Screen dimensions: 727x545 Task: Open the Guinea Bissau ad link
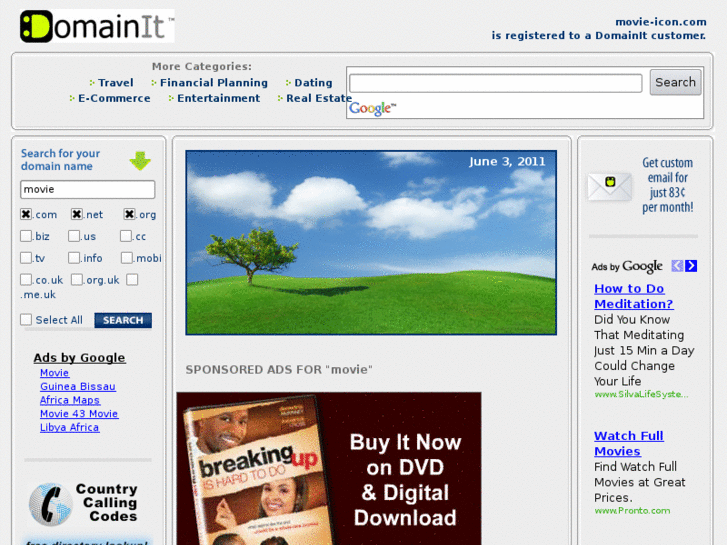[x=78, y=386]
